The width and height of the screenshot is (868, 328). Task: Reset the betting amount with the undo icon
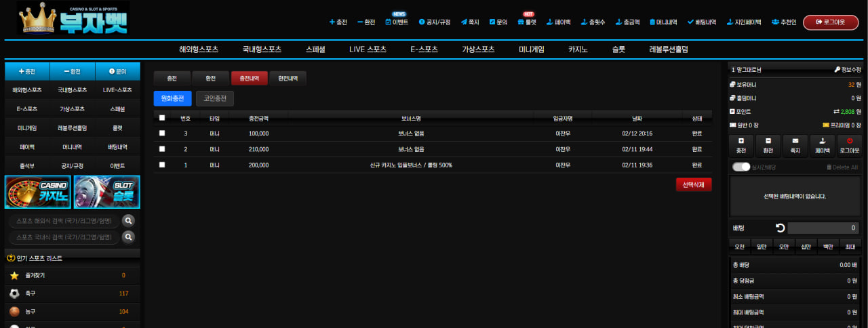[781, 228]
